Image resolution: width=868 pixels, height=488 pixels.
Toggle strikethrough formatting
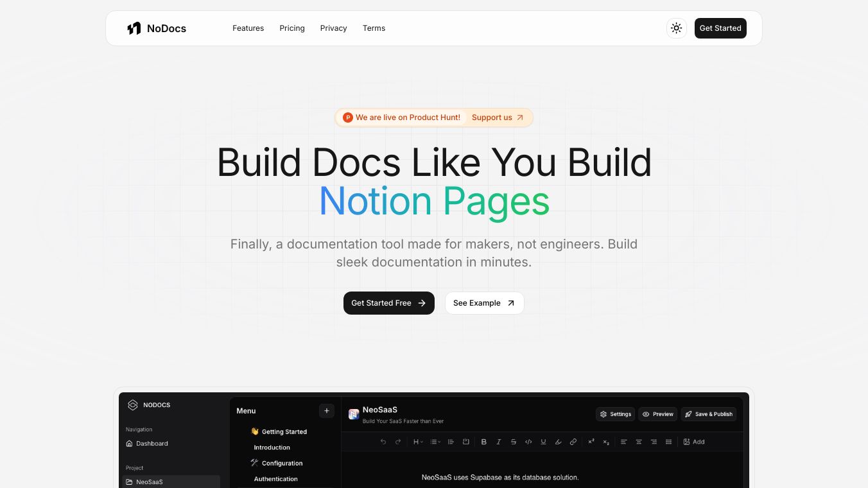click(514, 442)
